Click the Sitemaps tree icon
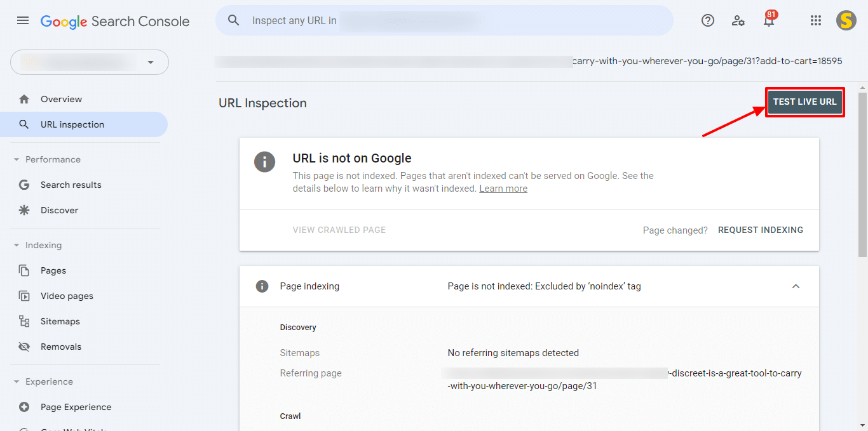Screen dimensions: 868x431 pyautogui.click(x=24, y=321)
